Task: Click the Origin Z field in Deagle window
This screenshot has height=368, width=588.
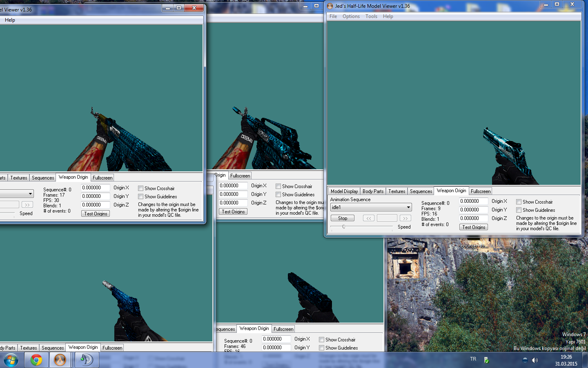Action: point(474,218)
